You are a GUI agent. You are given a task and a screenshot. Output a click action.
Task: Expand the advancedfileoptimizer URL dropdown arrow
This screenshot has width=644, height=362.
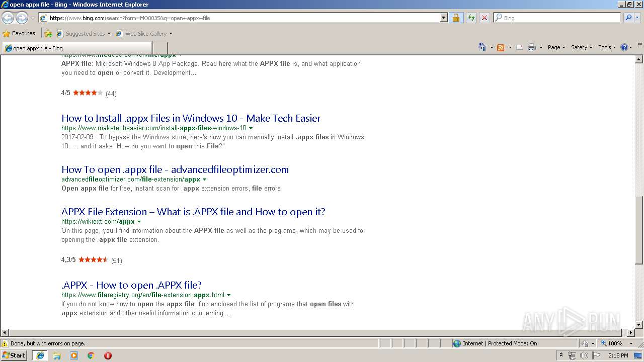point(204,179)
